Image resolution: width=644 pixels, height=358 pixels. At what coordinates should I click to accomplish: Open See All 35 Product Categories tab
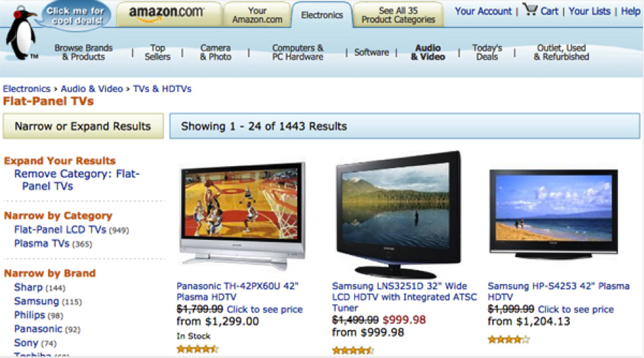click(x=398, y=15)
